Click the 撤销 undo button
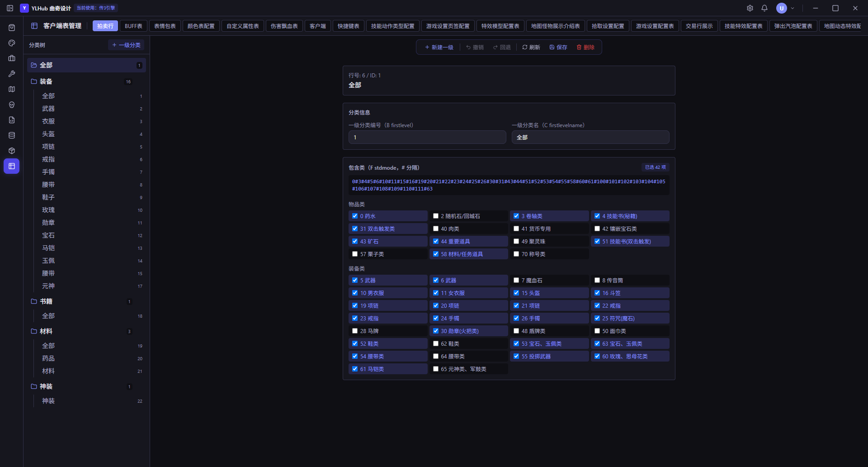868x467 pixels. pos(475,47)
